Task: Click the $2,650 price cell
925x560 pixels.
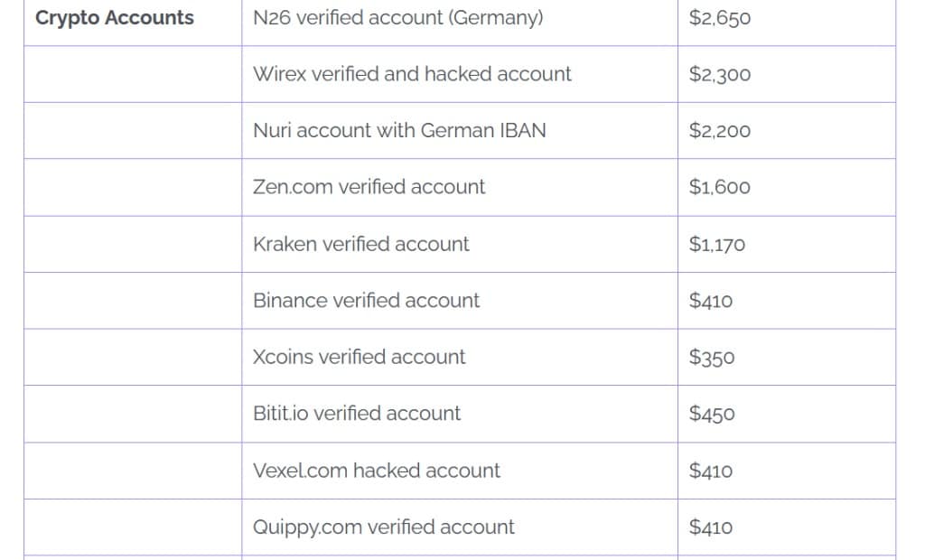Action: [720, 18]
